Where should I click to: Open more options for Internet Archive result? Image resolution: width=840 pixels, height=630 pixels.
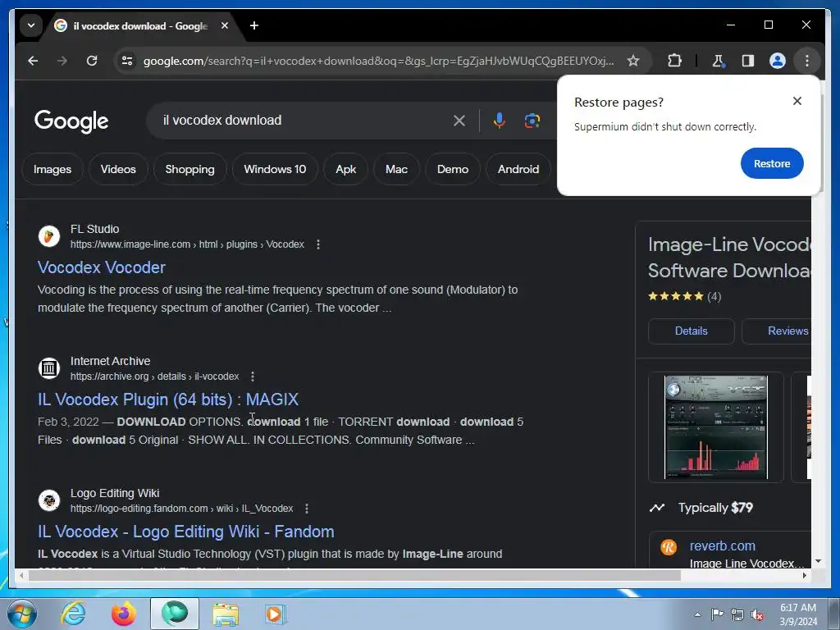pos(253,377)
